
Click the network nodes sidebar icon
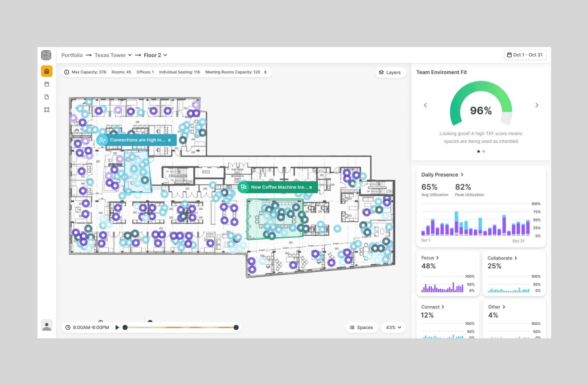tap(47, 110)
